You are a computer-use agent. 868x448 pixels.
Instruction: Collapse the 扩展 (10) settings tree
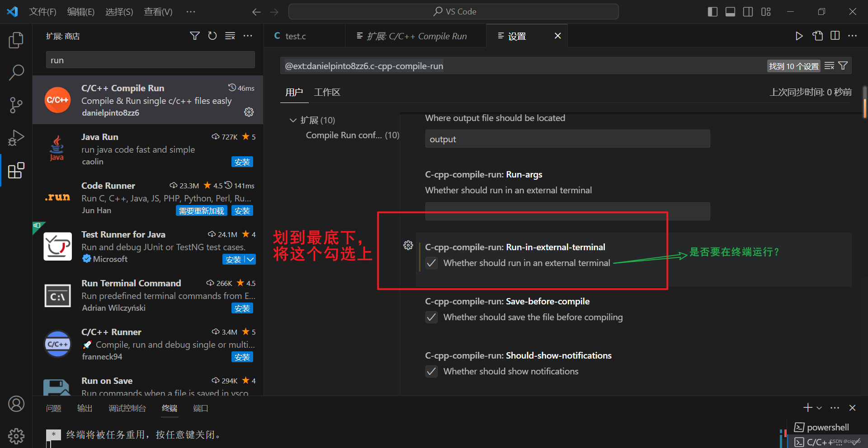292,120
